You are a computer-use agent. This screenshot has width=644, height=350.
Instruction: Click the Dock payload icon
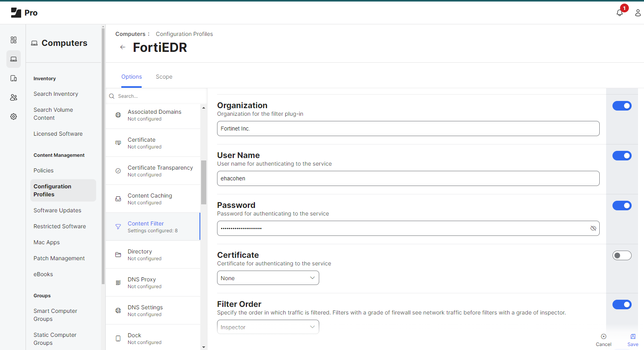point(118,338)
